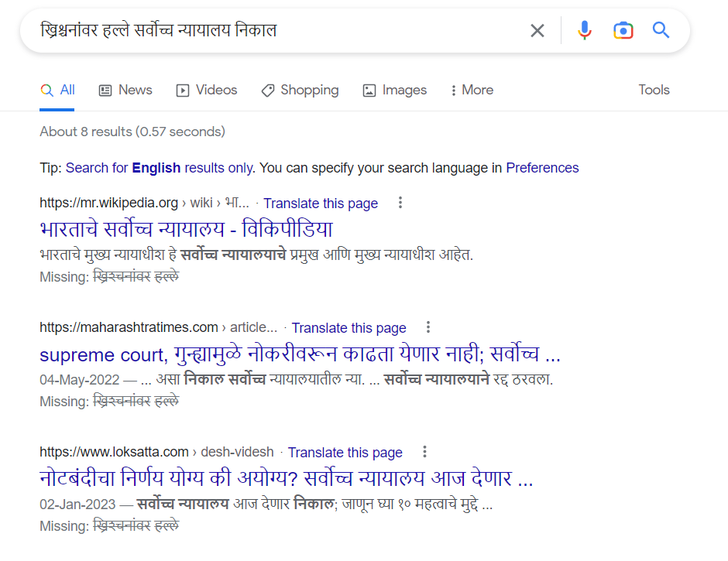Click the blue search magnifier icon
728x561 pixels.
661,29
